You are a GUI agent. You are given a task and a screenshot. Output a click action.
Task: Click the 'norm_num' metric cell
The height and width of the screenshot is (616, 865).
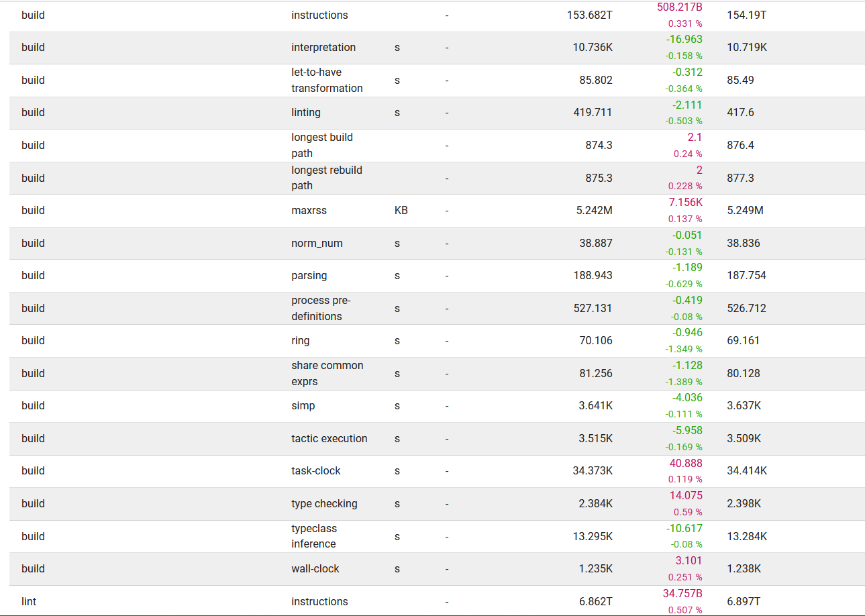[x=317, y=244]
